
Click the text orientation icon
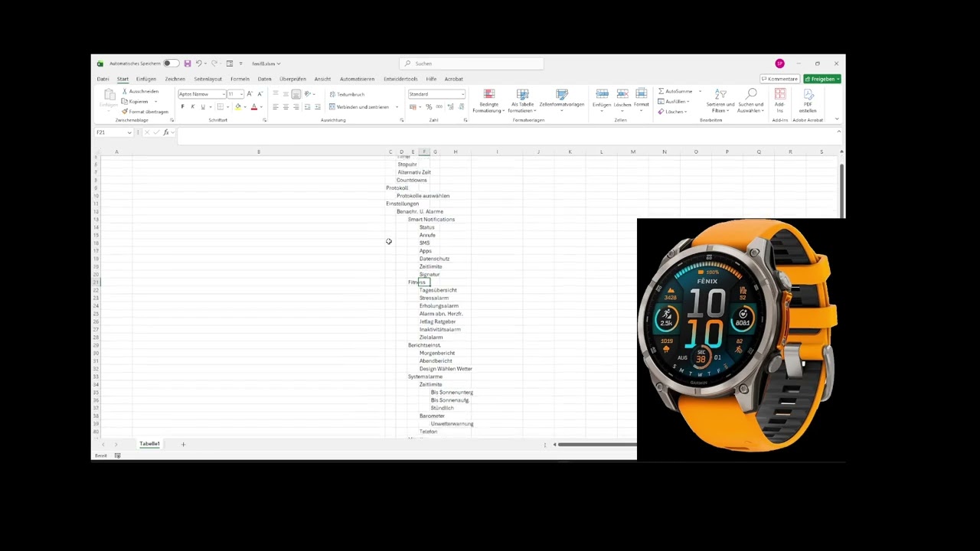(308, 94)
